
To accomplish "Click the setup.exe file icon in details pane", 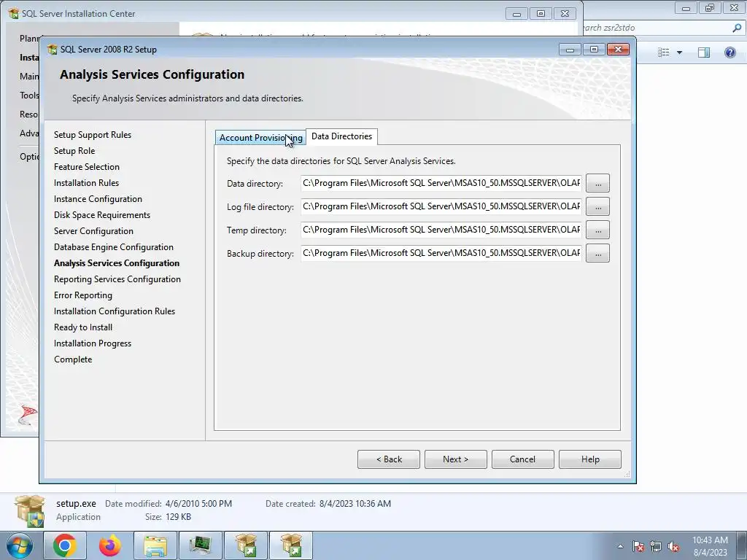I will coord(29,511).
